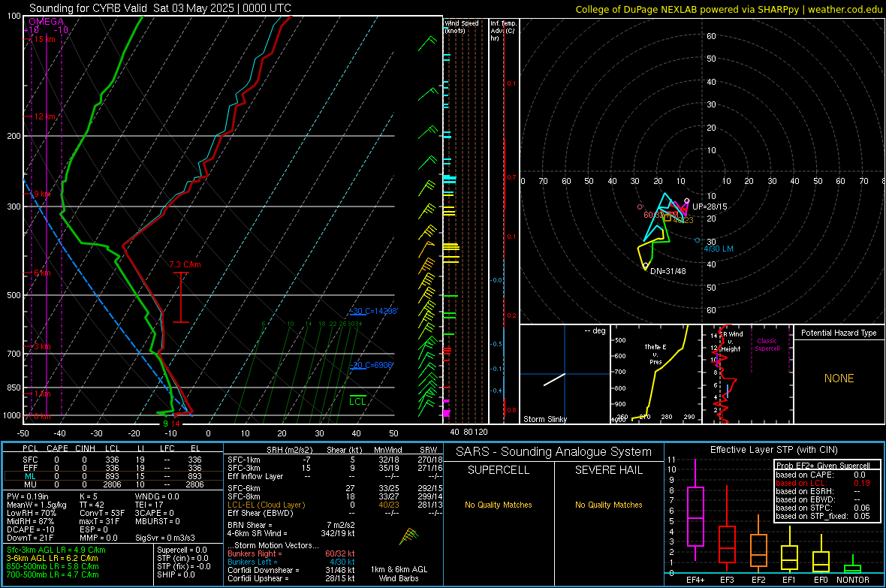Viewport: 886px width, 588px height.
Task: Click the white Storm Slinky line
Action: (554, 379)
